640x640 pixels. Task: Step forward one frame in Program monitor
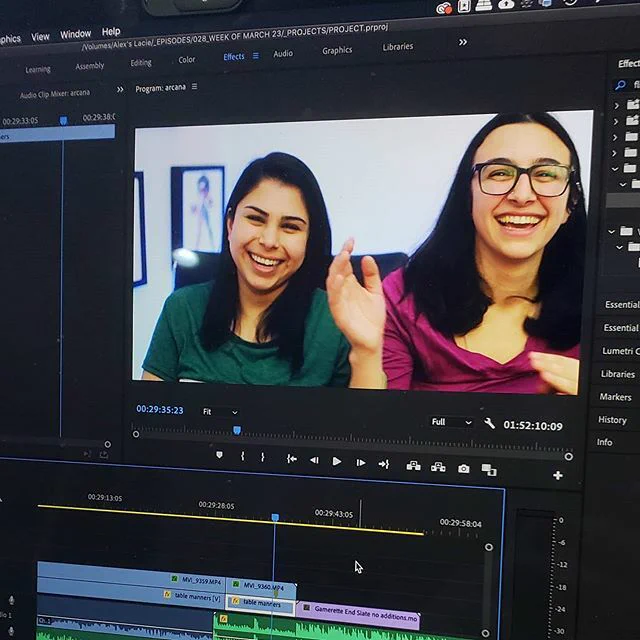coord(360,463)
